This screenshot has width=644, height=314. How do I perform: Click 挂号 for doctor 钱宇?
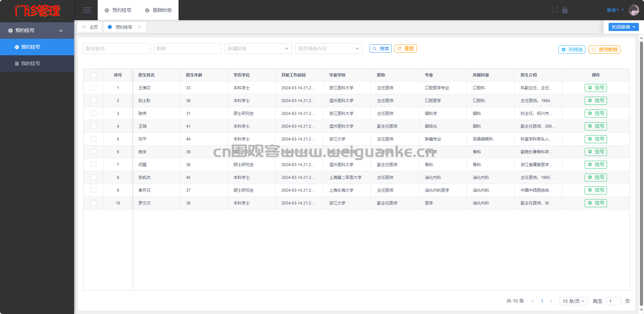[x=596, y=152]
